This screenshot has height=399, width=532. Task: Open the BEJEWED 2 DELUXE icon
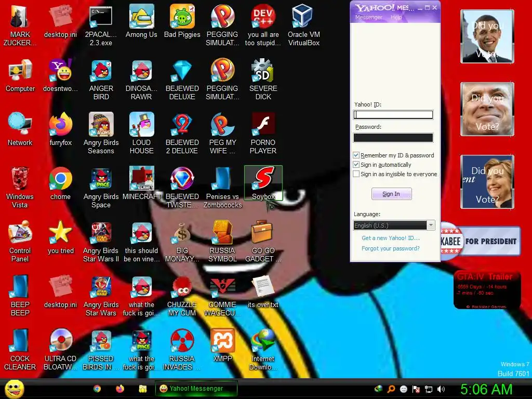point(182,133)
